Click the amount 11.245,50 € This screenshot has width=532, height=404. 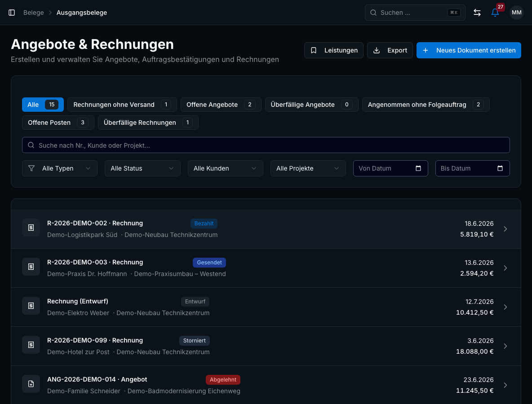(x=474, y=390)
